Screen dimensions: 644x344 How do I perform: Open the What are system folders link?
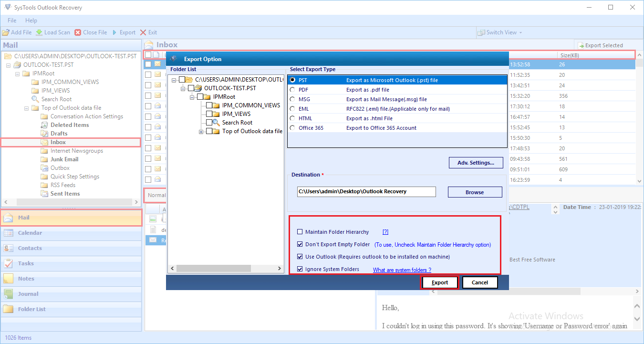[402, 270]
